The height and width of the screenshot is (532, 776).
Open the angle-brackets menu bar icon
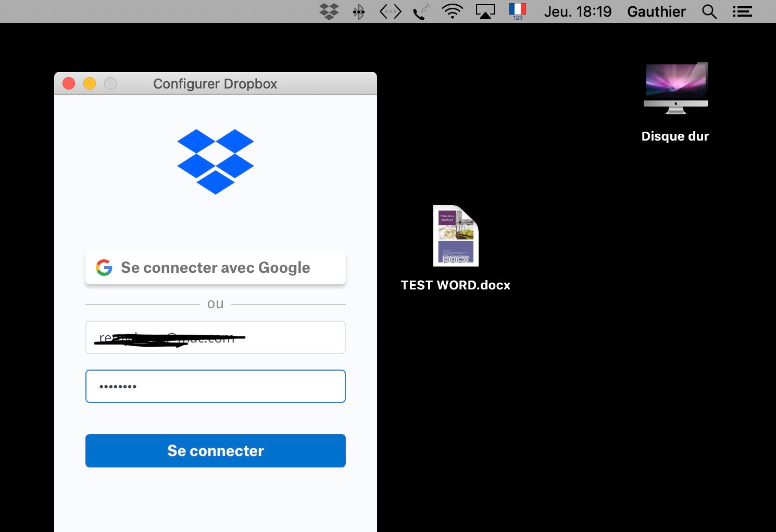391,11
